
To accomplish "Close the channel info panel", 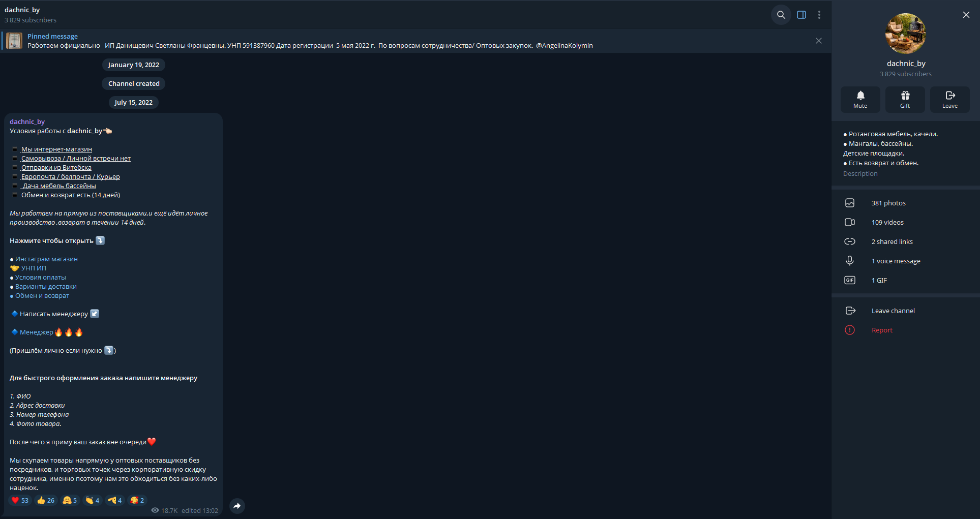I will click(966, 15).
